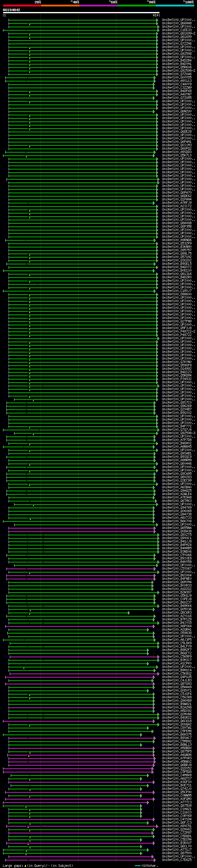Select hit UniRef100_B9GX02
197x868 pixels.
click(x=177, y=412)
